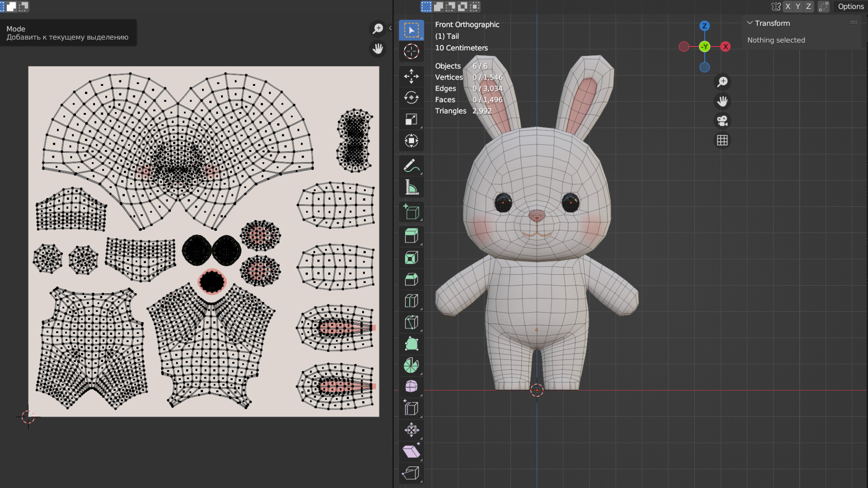Activate the combined Transform tool
This screenshot has width=868, height=488.
click(411, 141)
